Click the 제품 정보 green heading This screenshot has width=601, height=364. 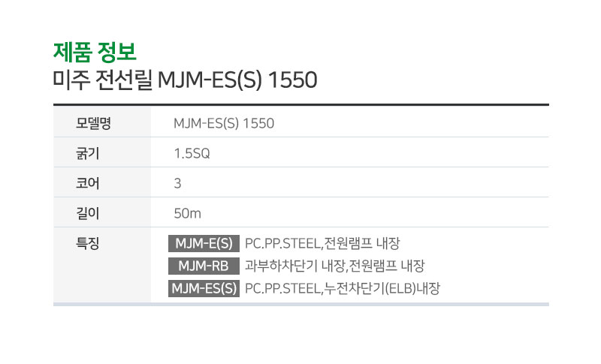tap(95, 52)
